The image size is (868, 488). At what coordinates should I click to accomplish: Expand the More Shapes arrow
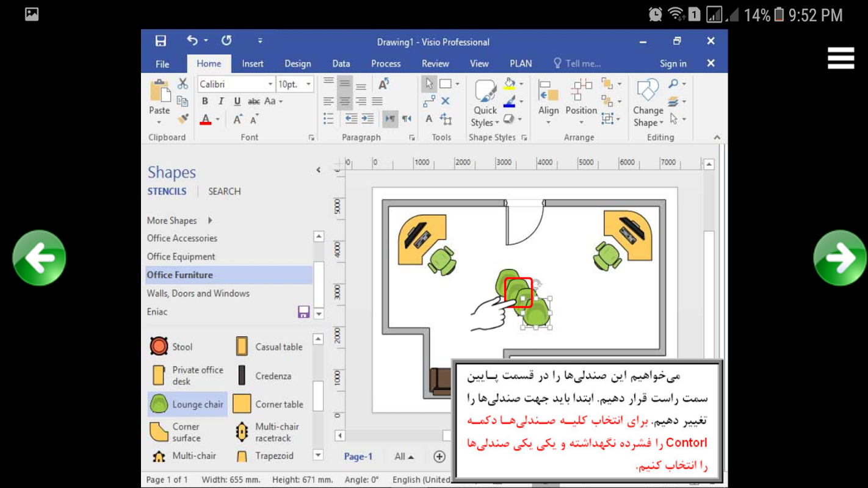210,220
